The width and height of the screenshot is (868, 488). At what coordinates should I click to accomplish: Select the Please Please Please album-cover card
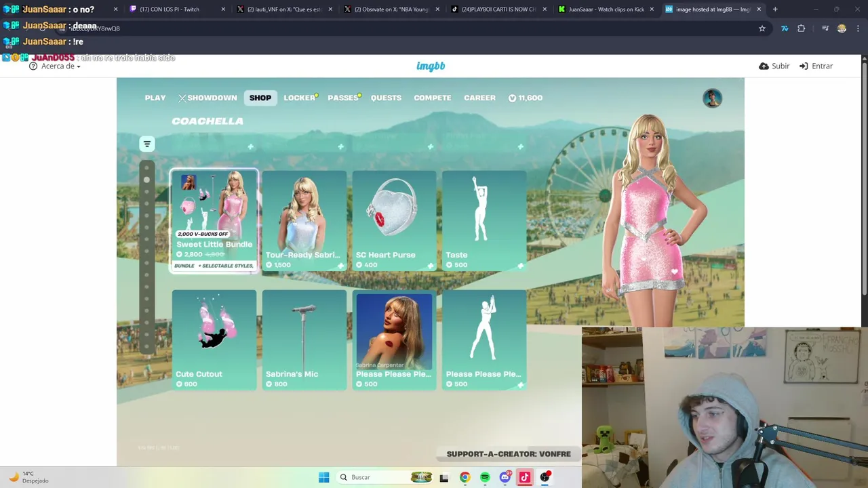(394, 340)
